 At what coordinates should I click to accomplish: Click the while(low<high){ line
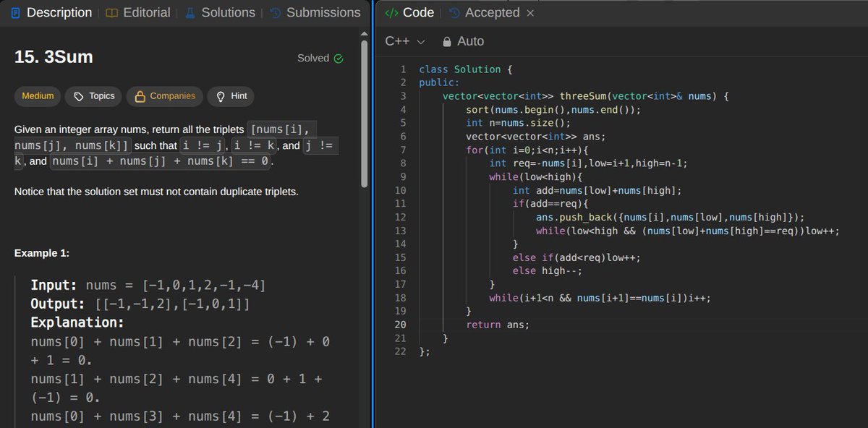pyautogui.click(x=535, y=176)
